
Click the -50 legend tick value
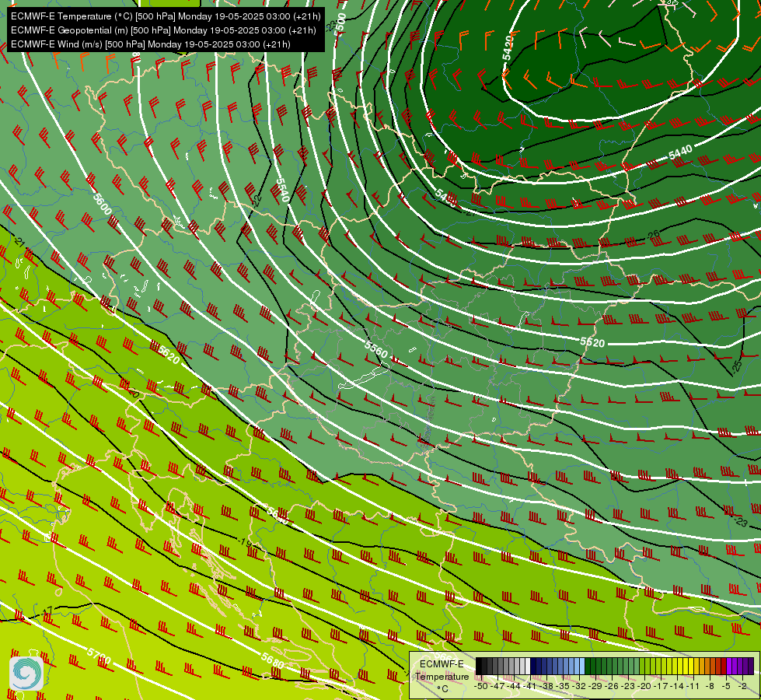481,686
